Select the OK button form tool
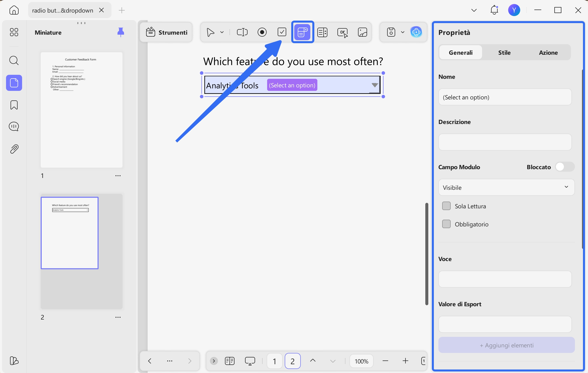Screen dimensions: 588x373 pos(343,32)
